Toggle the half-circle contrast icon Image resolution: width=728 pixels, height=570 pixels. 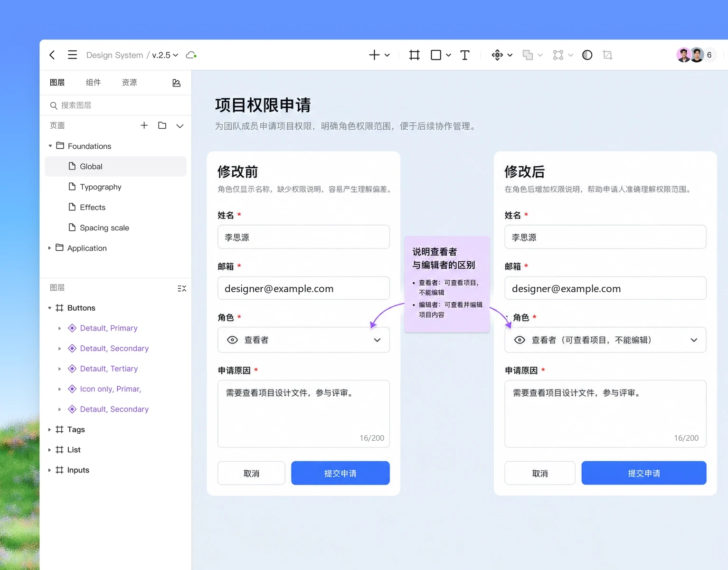(x=587, y=55)
